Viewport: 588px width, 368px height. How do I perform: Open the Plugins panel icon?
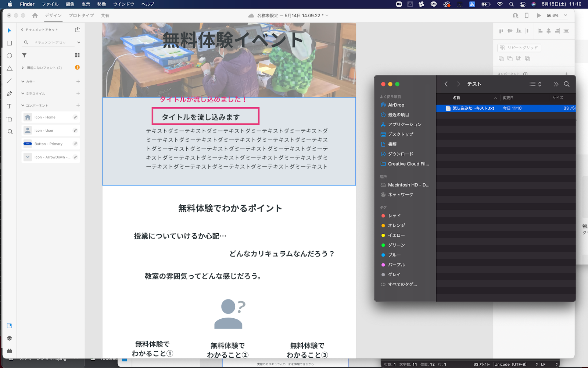(10, 351)
